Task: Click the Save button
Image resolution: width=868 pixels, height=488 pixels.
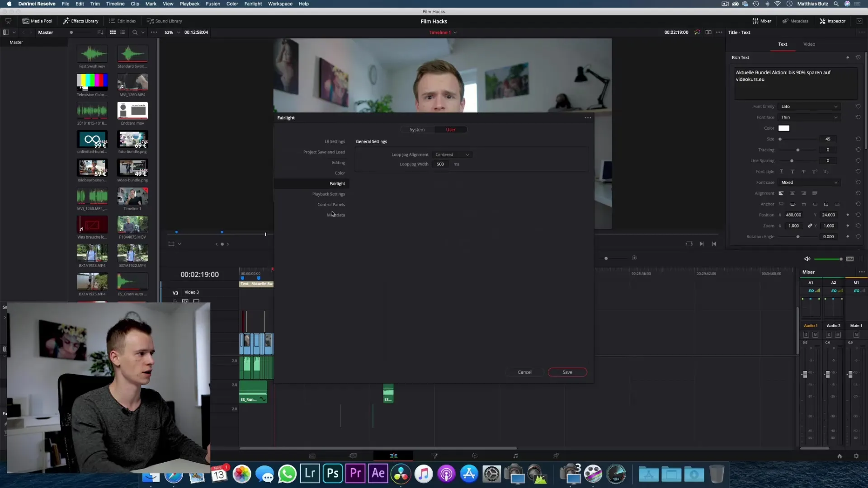Action: point(567,372)
